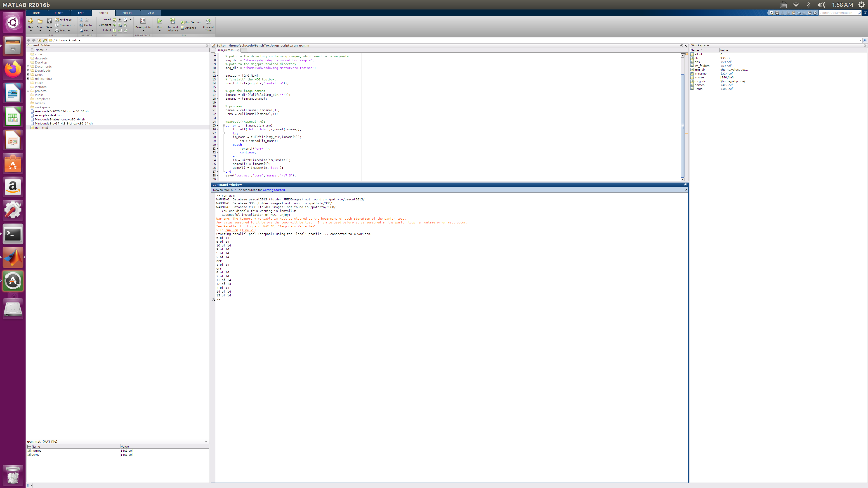
Task: Click the Run Section button
Action: pyautogui.click(x=190, y=23)
